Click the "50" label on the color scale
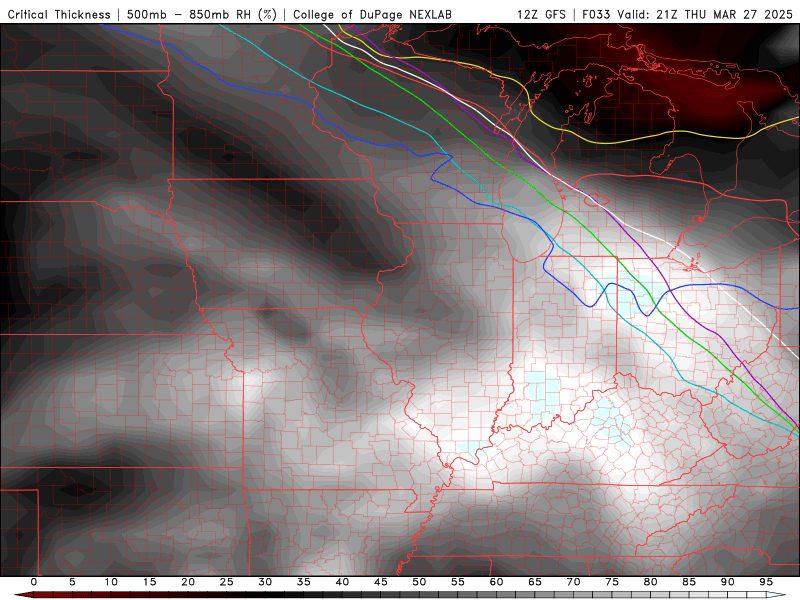The height and width of the screenshot is (600, 800). pyautogui.click(x=419, y=582)
